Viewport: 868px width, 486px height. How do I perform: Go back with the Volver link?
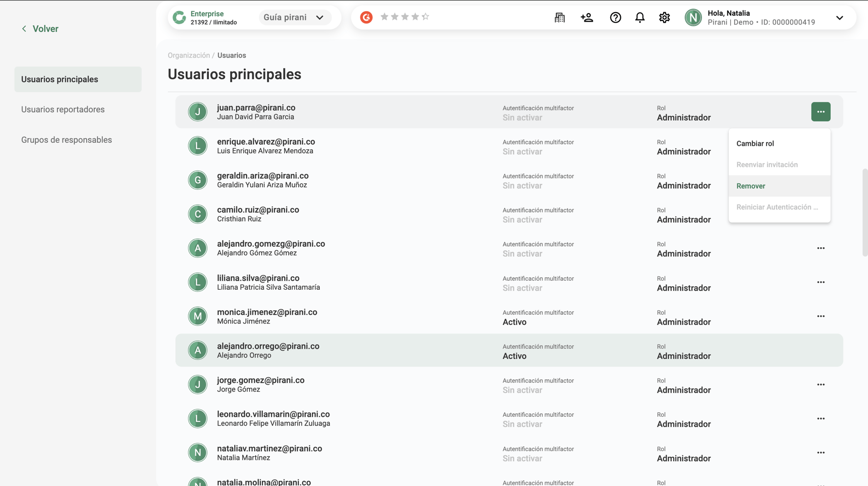point(40,29)
